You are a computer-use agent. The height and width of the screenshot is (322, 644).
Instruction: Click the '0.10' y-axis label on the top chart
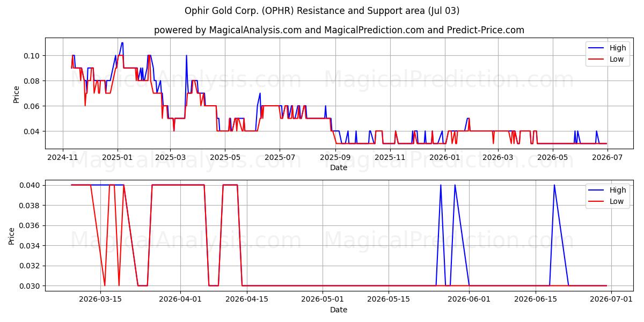(x=33, y=56)
